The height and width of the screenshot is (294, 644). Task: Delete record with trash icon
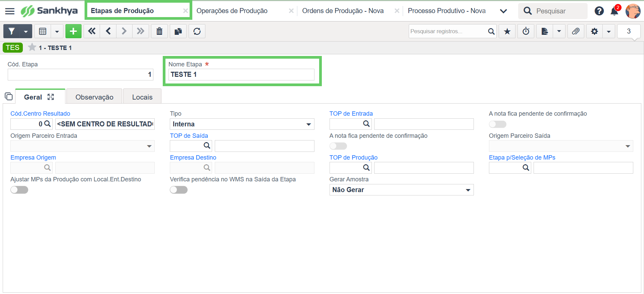[159, 31]
